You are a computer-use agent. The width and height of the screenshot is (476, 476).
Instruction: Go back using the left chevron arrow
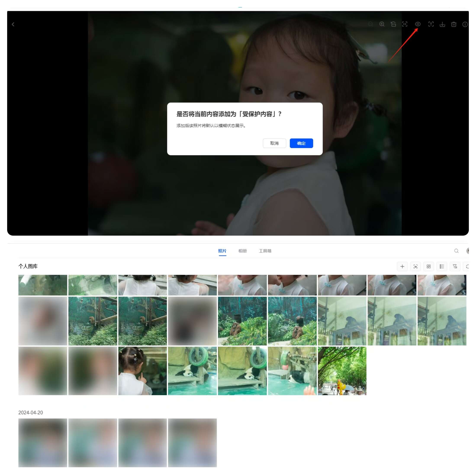[13, 24]
